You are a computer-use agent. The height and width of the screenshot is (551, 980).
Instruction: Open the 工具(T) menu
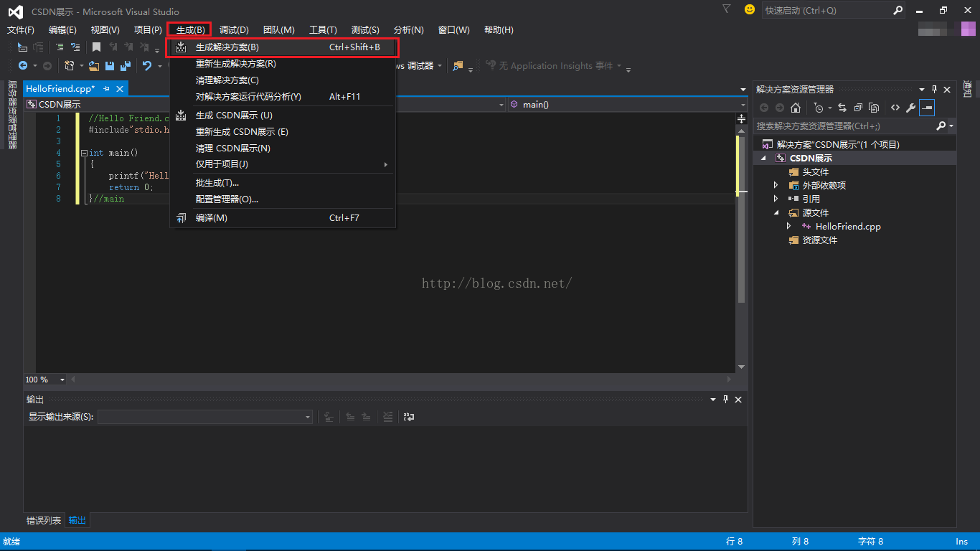(323, 30)
